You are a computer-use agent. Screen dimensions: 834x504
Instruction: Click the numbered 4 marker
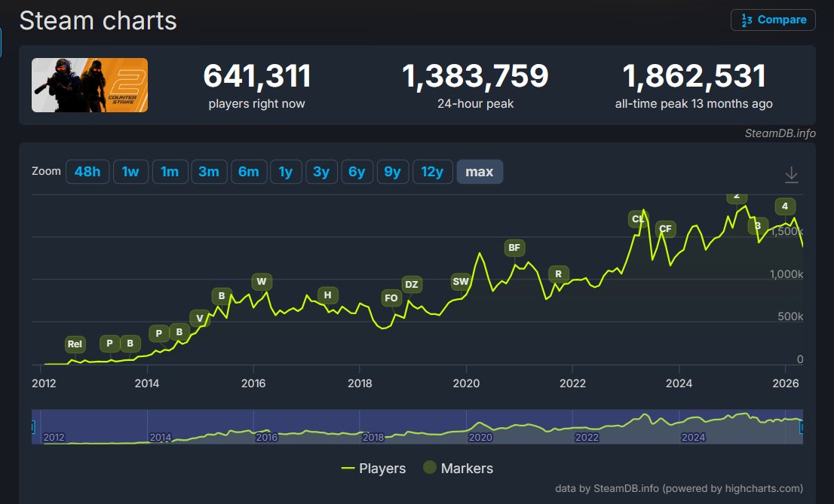(x=785, y=206)
